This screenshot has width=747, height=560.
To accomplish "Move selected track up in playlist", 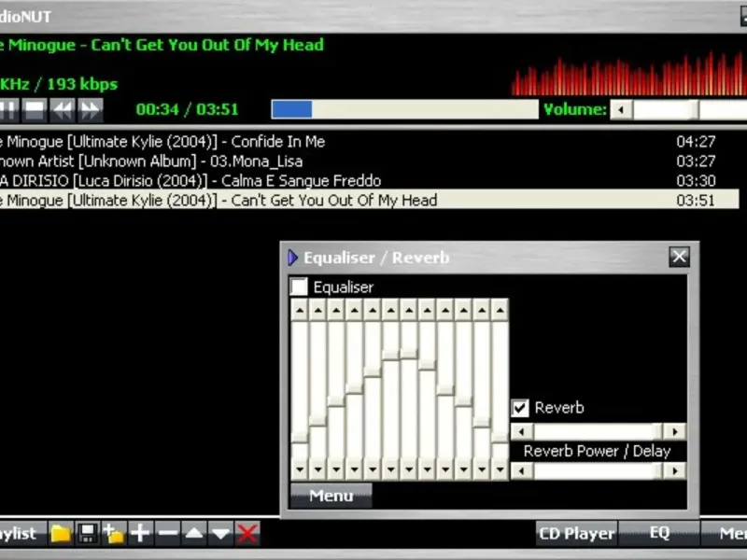I will tap(194, 533).
